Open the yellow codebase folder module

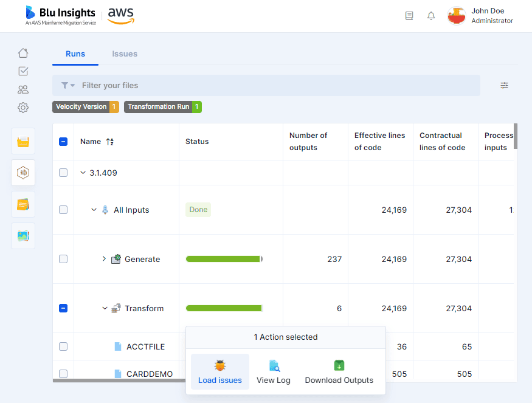pos(23,141)
